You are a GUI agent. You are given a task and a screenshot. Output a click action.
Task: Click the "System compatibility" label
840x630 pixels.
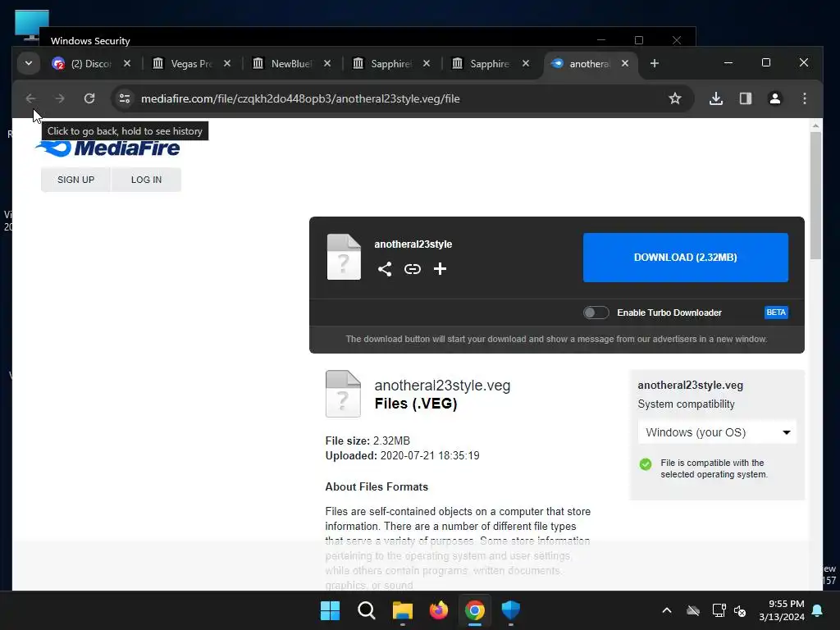coord(687,404)
